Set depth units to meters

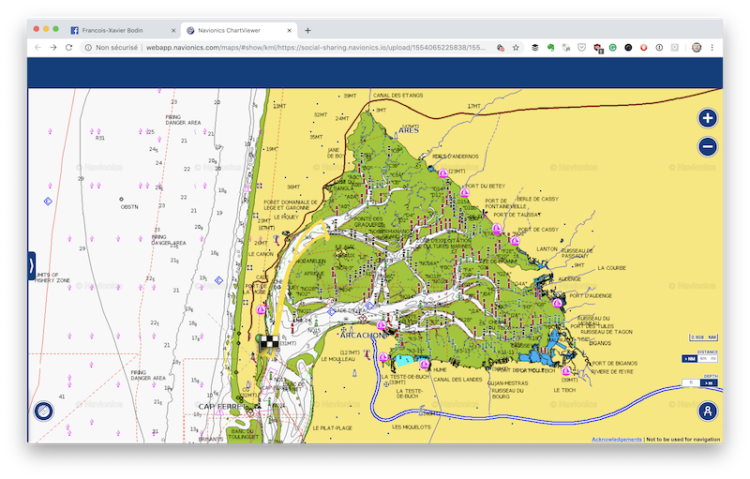pyautogui.click(x=709, y=382)
